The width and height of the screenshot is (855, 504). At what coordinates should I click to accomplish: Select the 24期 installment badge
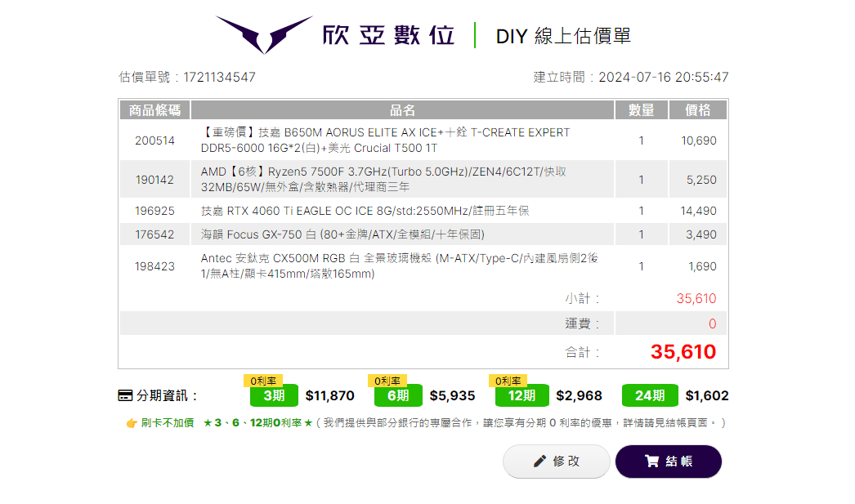(x=650, y=395)
